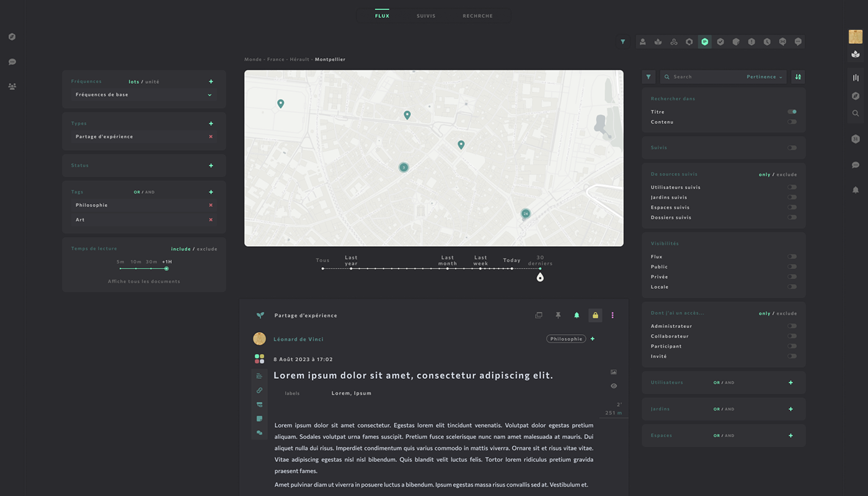
Task: Remove the Partage d'expérience type filter
Action: pyautogui.click(x=211, y=136)
